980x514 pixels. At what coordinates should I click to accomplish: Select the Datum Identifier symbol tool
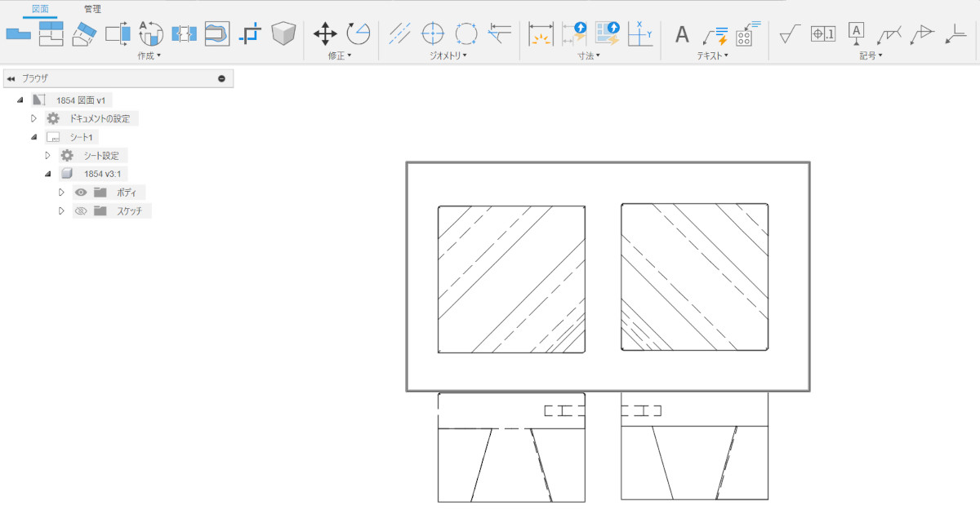(x=856, y=33)
